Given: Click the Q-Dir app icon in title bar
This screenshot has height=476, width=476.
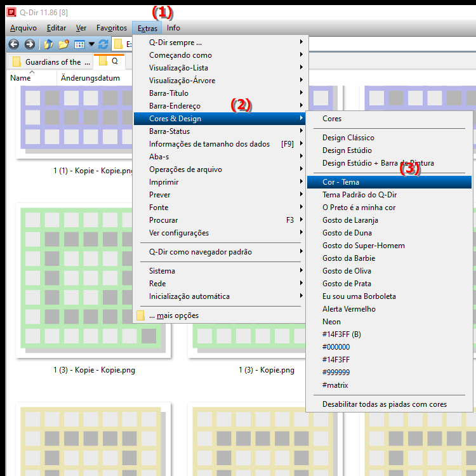Looking at the screenshot, I should pyautogui.click(x=10, y=10).
